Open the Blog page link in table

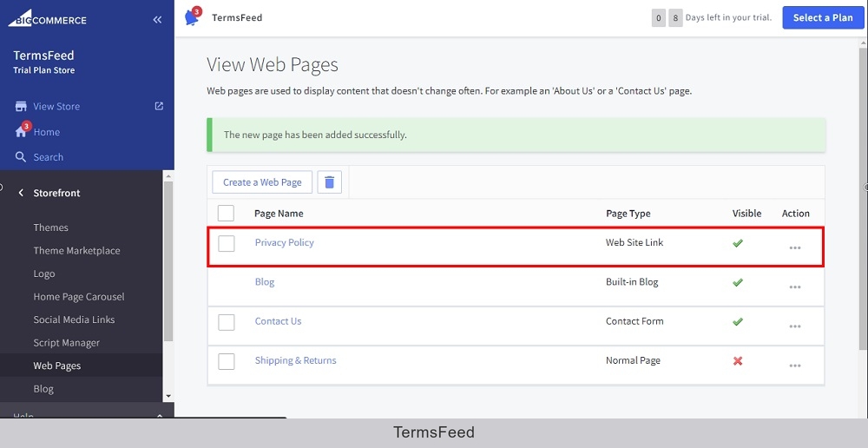[x=265, y=282]
